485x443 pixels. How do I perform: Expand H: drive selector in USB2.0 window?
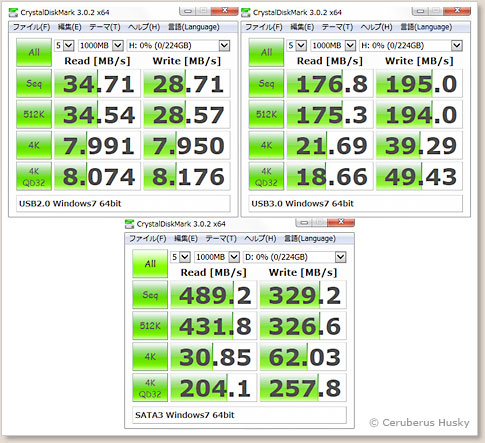224,45
